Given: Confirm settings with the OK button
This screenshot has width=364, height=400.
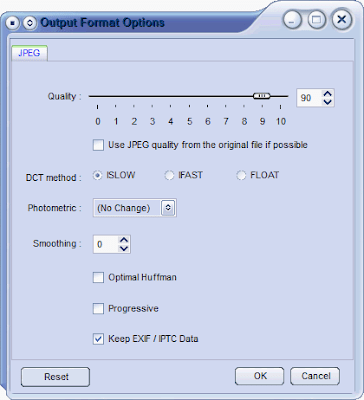Looking at the screenshot, I should pos(260,376).
